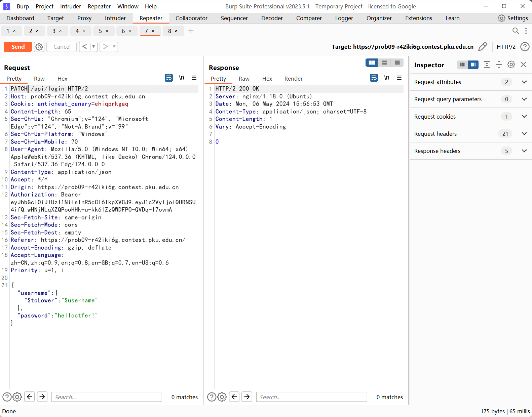Expand all Inspector sections icon
Image resolution: width=532 pixels, height=417 pixels.
pyautogui.click(x=487, y=65)
